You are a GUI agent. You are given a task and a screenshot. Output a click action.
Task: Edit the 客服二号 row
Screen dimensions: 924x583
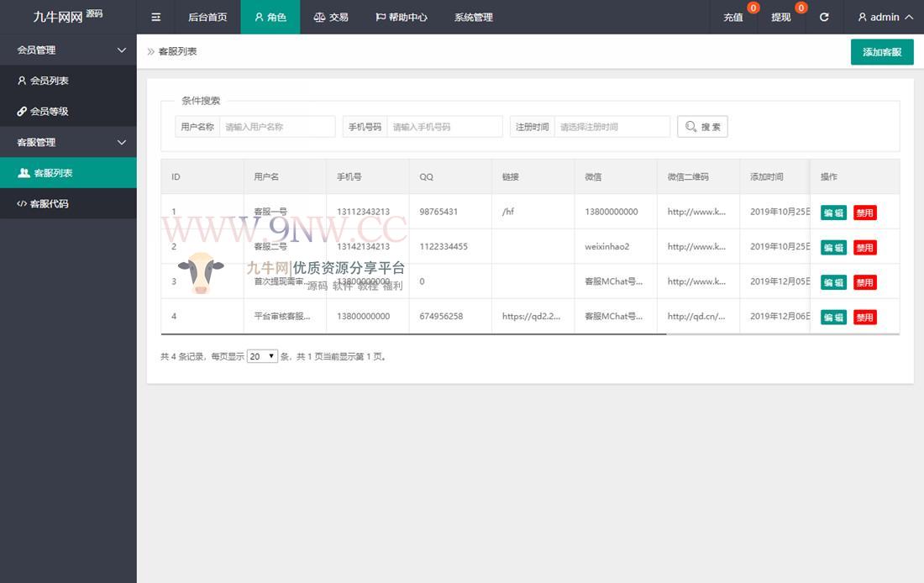tap(833, 248)
